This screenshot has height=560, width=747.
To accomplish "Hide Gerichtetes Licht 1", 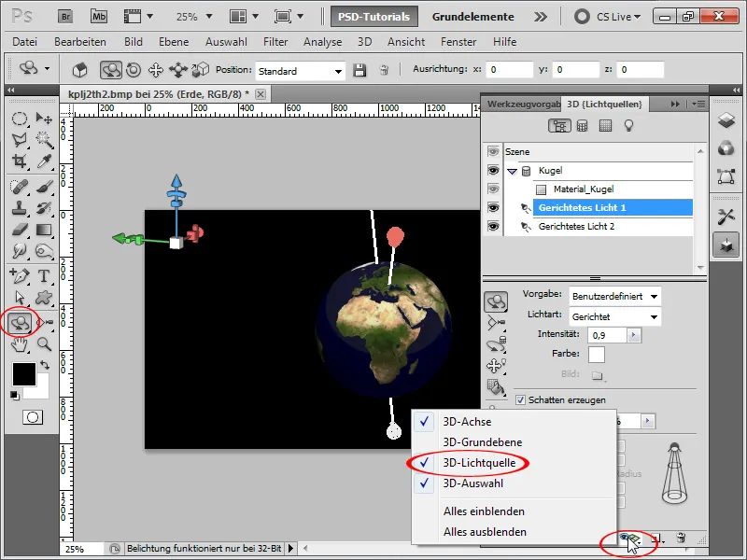I will (x=493, y=207).
